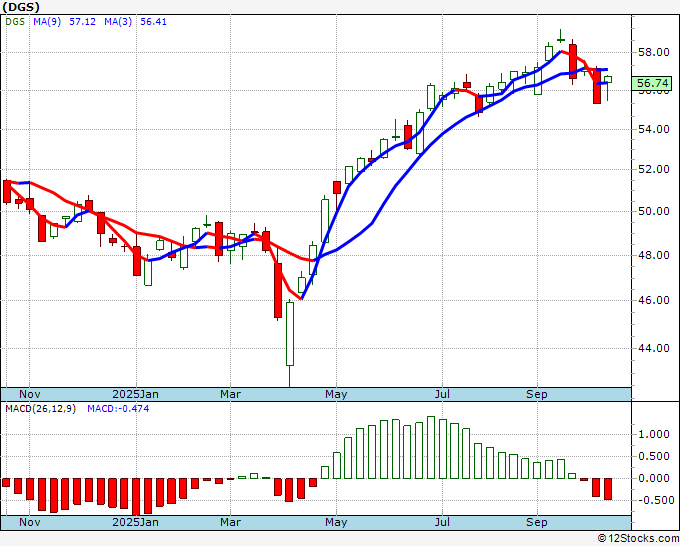Image resolution: width=680 pixels, height=546 pixels.
Task: Click the 54.00 price axis label
Action: click(654, 129)
